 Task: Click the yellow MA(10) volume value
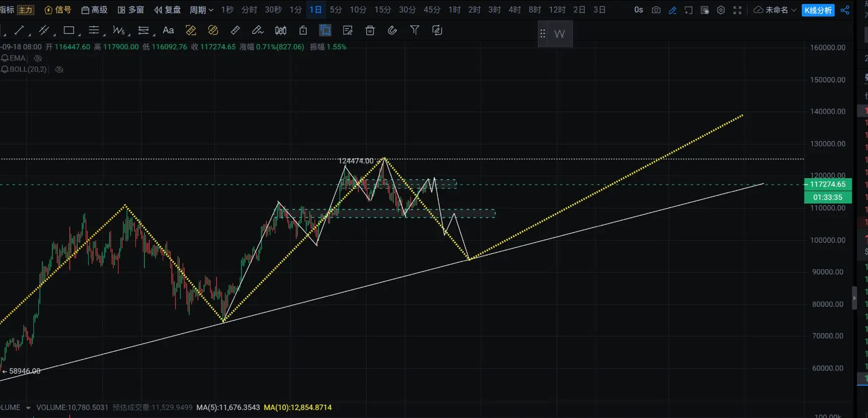click(298, 407)
